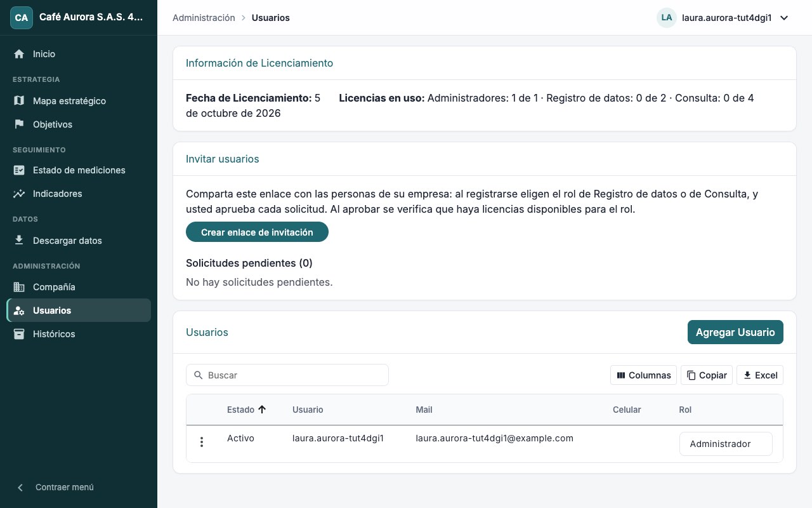Viewport: 812px width, 508px height.
Task: Open the Indicadores menu item
Action: [79, 194]
